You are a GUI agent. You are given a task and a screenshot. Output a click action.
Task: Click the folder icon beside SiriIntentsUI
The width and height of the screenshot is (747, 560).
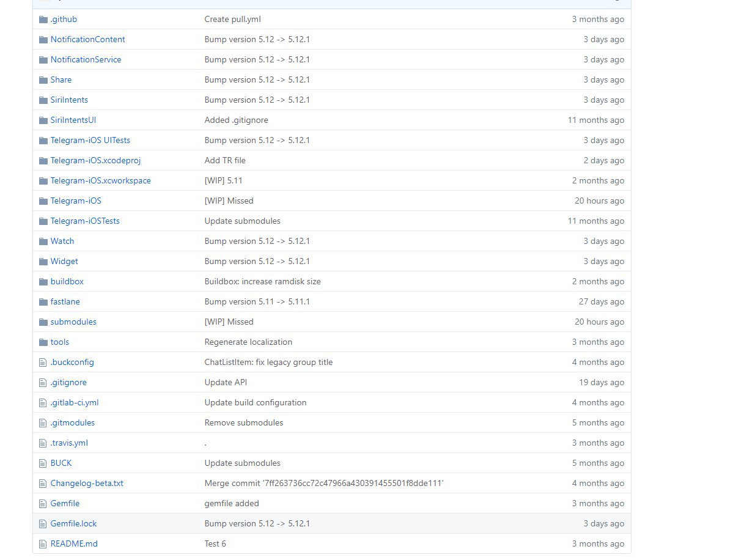43,120
